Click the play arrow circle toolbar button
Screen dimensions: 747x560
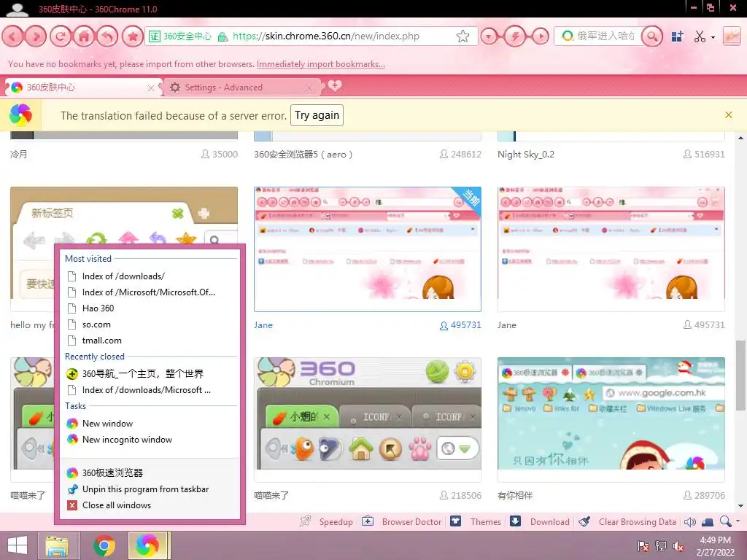[x=541, y=36]
